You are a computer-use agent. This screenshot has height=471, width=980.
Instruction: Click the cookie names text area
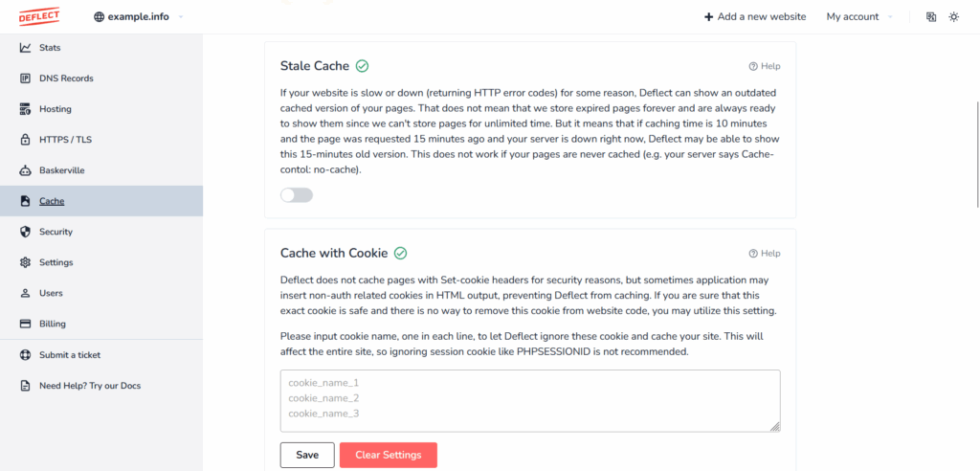pos(530,401)
